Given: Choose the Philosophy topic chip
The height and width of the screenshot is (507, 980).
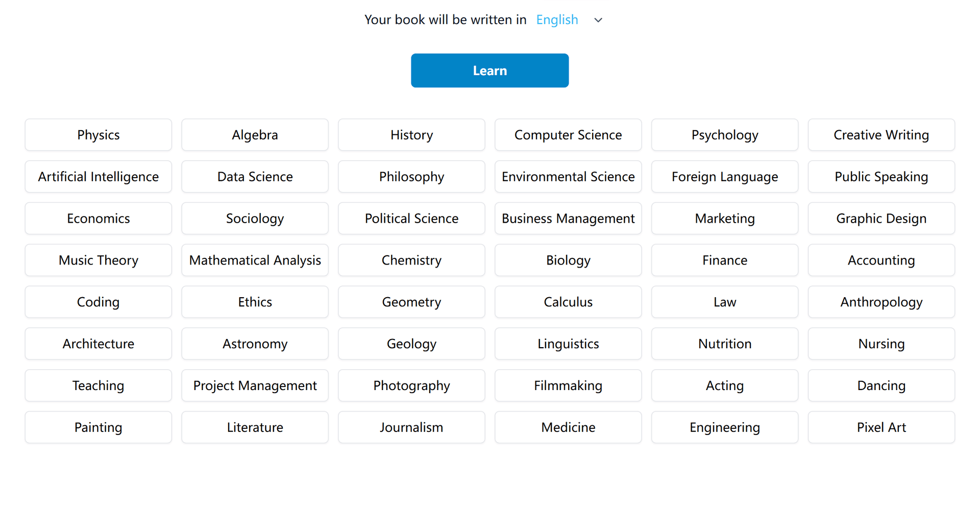Looking at the screenshot, I should 411,177.
